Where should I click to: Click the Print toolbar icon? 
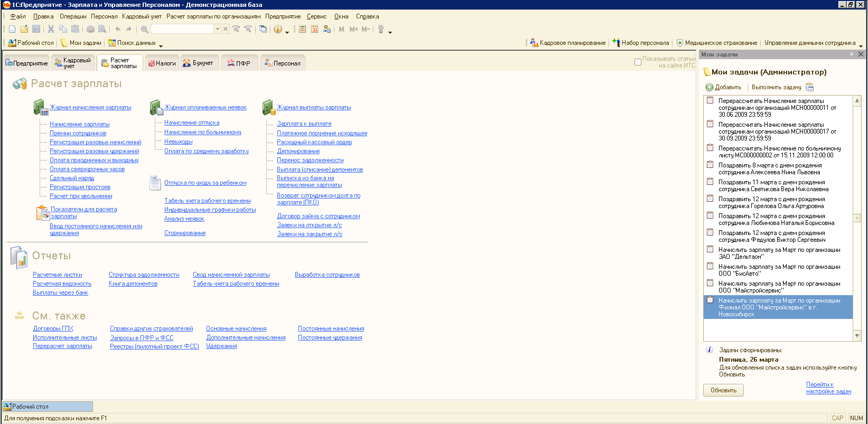point(90,29)
